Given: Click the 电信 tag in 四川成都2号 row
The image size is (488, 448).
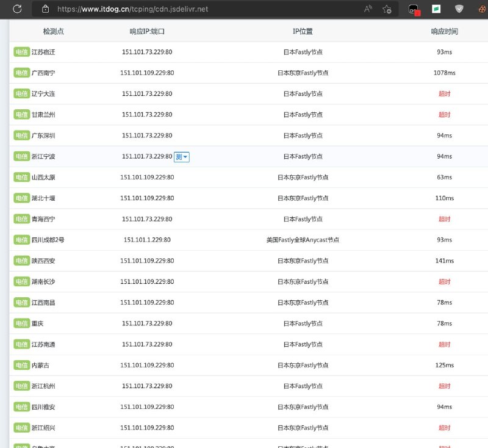Looking at the screenshot, I should coord(21,240).
